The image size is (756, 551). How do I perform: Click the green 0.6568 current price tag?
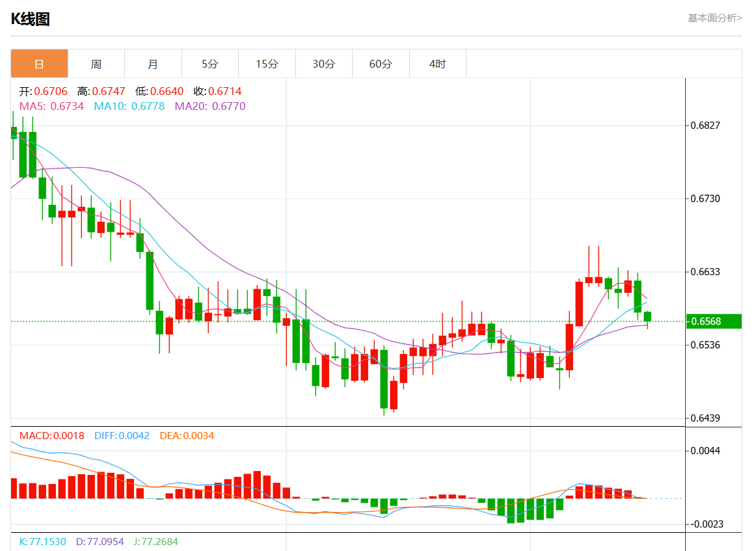[x=714, y=321]
